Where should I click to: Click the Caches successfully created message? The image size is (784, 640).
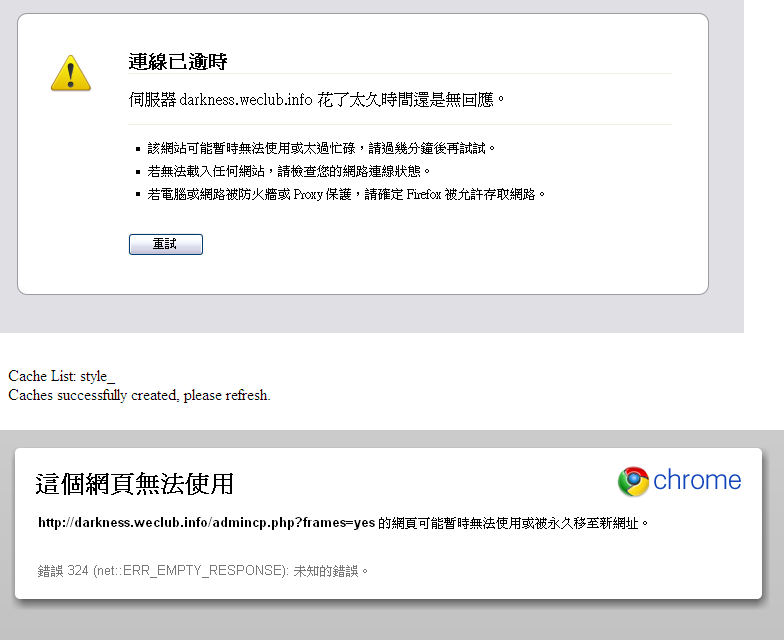point(139,395)
